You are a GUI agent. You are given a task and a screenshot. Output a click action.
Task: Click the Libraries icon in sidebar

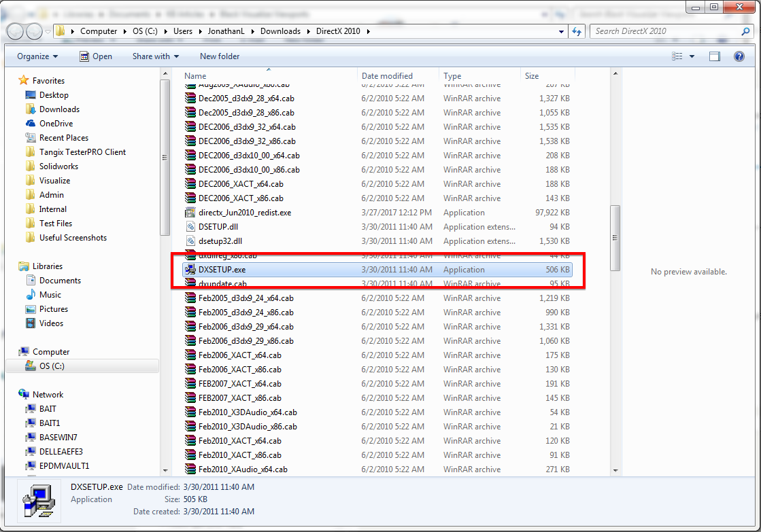click(23, 266)
